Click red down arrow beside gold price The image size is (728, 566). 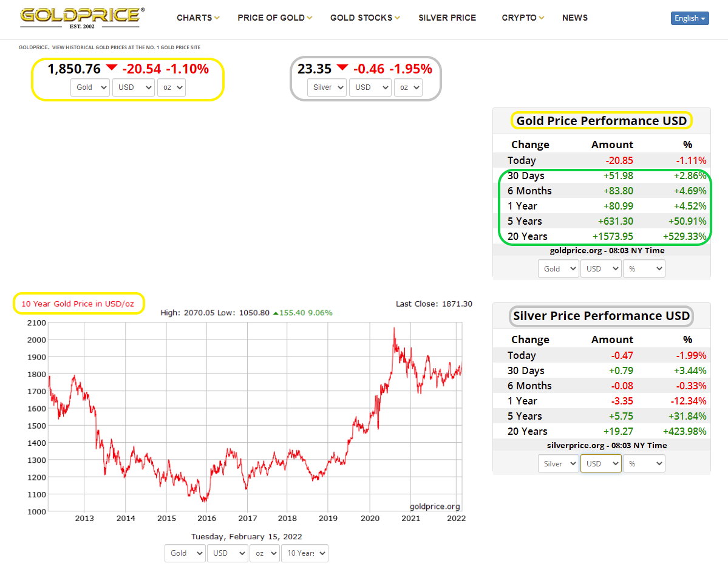pos(112,68)
